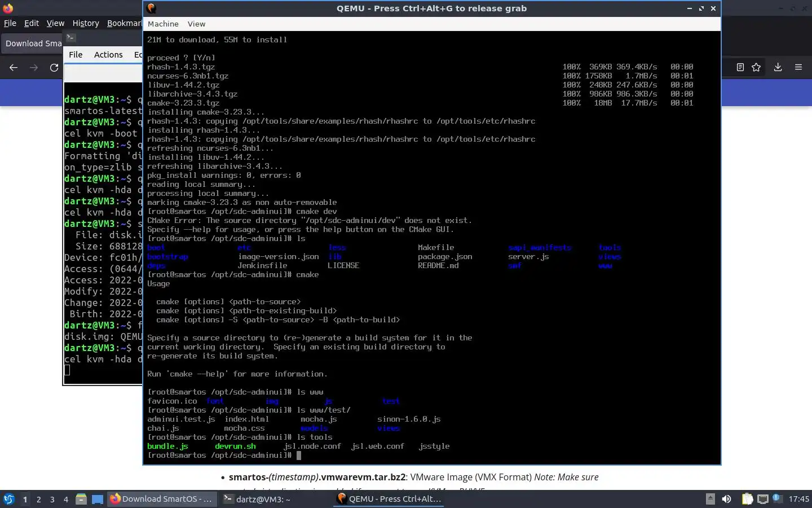Toggle Firefox reader view icon
This screenshot has height=508, width=812.
[740, 67]
